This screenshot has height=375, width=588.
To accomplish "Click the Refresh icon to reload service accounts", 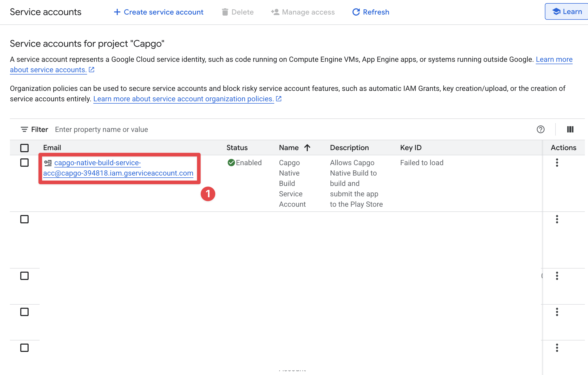I will click(356, 12).
